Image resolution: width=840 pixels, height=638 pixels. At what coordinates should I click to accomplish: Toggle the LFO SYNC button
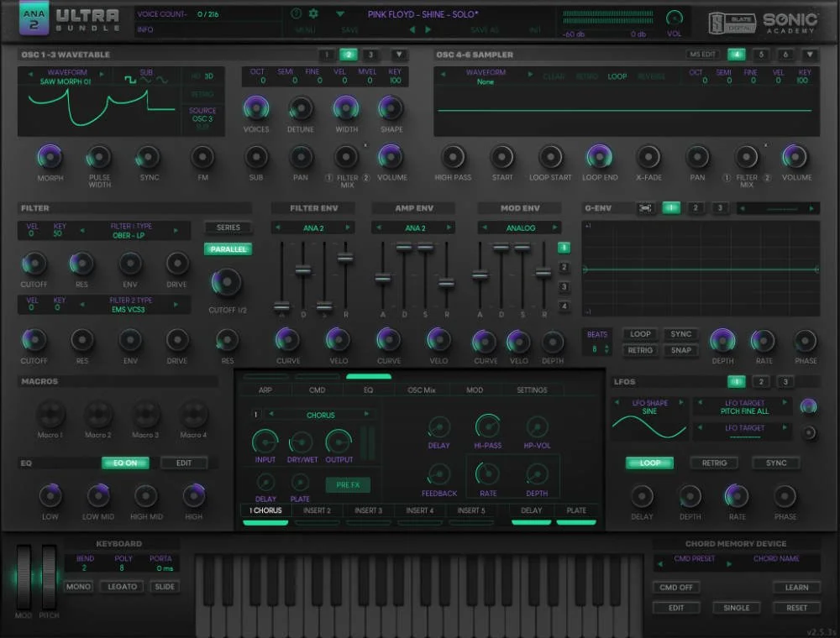click(776, 463)
